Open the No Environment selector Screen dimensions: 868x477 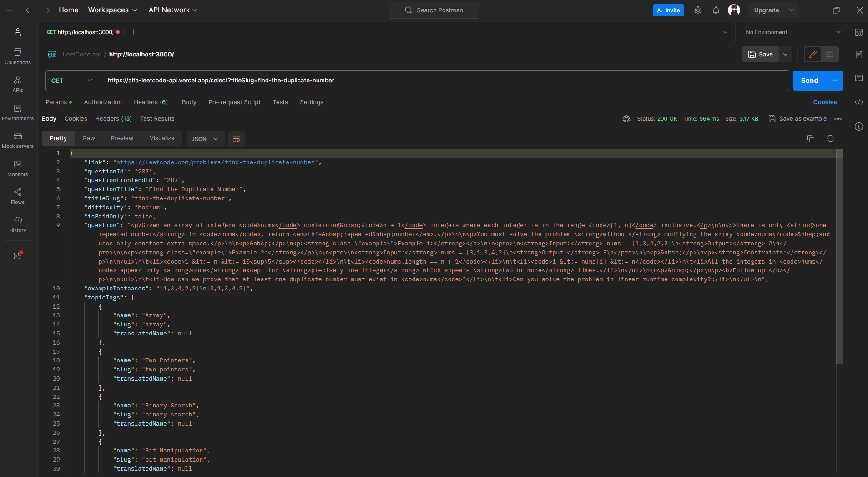click(792, 32)
